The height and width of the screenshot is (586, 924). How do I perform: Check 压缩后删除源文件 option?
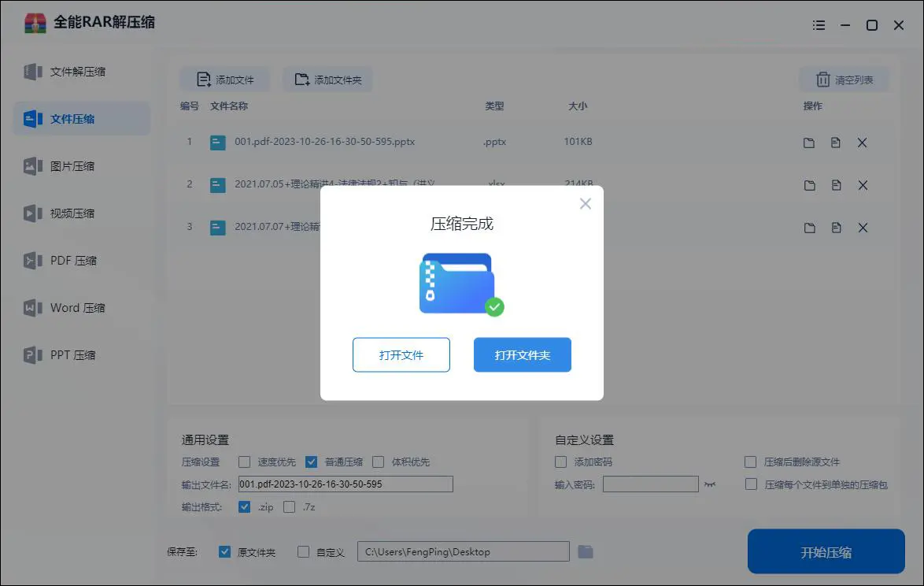[750, 462]
